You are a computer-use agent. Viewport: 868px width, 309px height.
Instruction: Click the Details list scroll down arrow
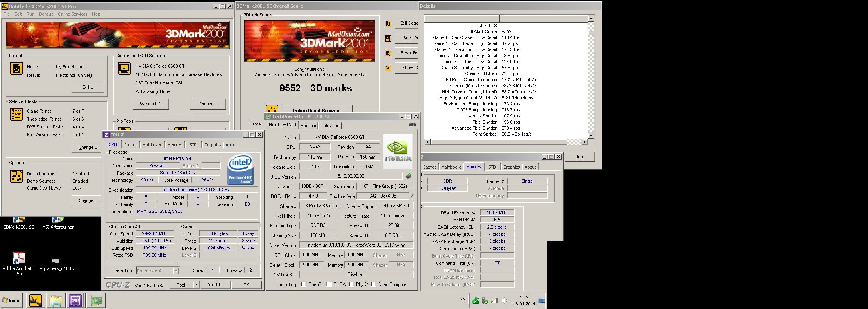tap(591, 136)
